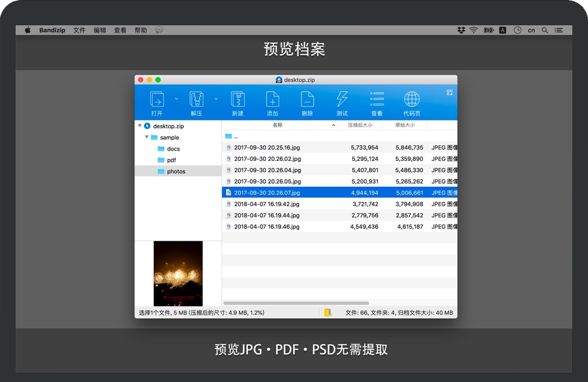Open the 帮助 menu
Image resolution: width=588 pixels, height=382 pixels.
(141, 30)
